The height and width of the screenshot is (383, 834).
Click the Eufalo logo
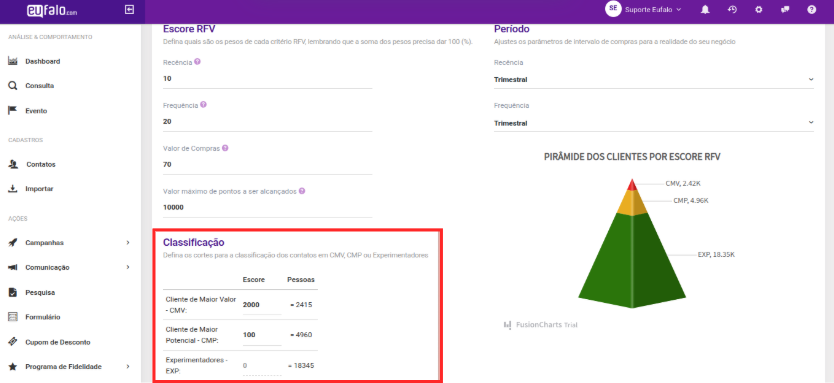click(52, 10)
